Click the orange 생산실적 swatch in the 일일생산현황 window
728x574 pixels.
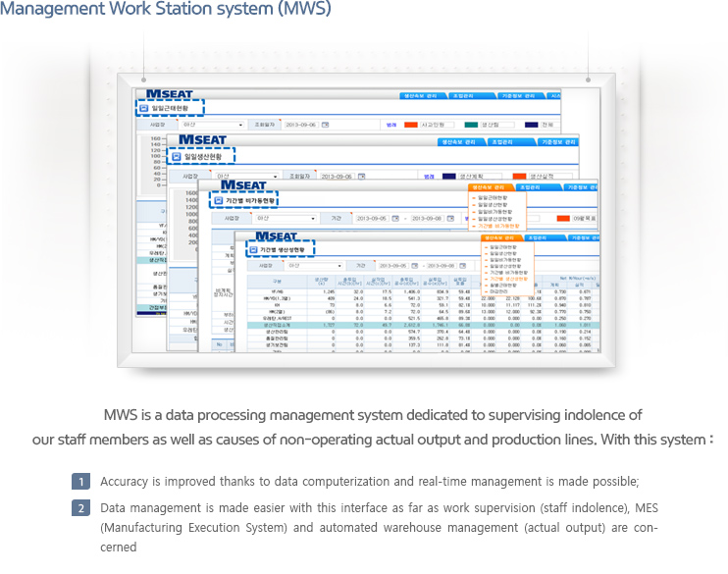pos(520,177)
